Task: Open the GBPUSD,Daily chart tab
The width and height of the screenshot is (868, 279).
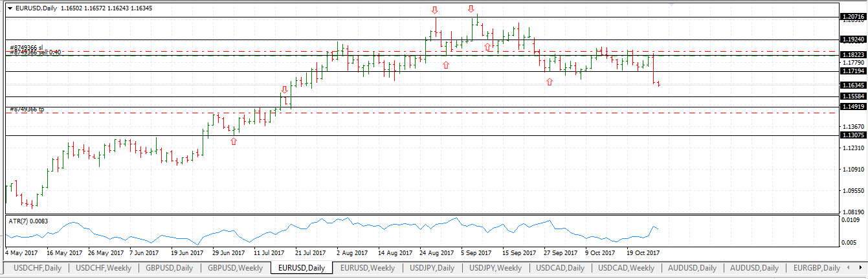Action: (x=169, y=268)
